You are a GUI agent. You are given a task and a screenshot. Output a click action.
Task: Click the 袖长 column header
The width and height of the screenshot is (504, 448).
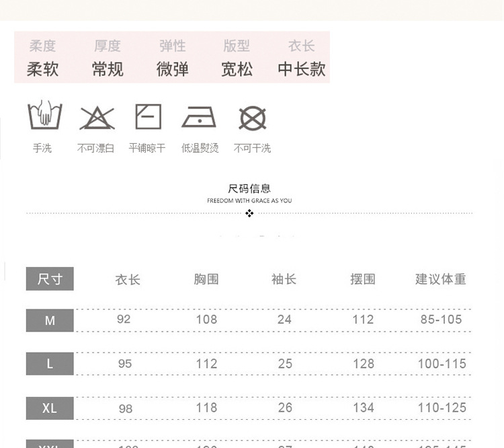click(284, 279)
